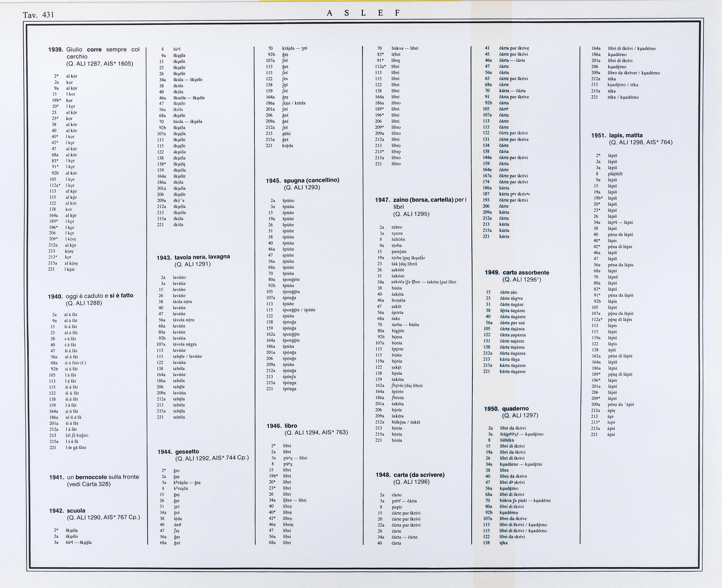Click the heading 1939 Giulio corre sempre
Image resolution: width=722 pixels, height=588 pixels.
94,50
